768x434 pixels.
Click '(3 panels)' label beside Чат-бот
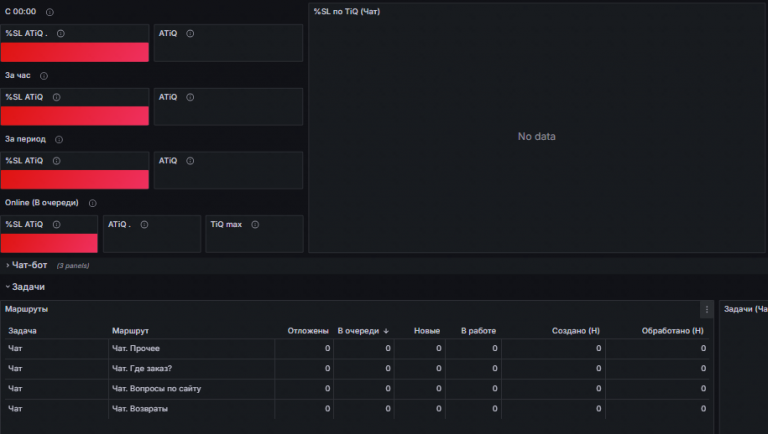(x=73, y=265)
